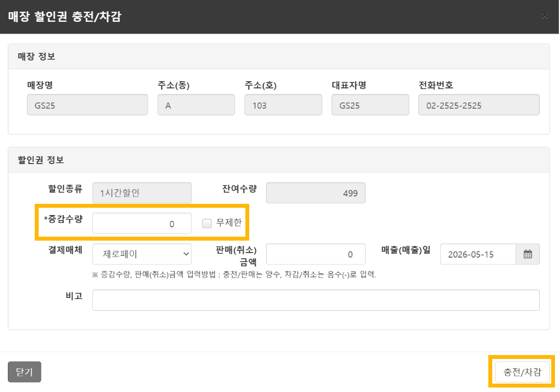Click the 닫기 button
Screen dimensions: 560x392
[x=25, y=372]
